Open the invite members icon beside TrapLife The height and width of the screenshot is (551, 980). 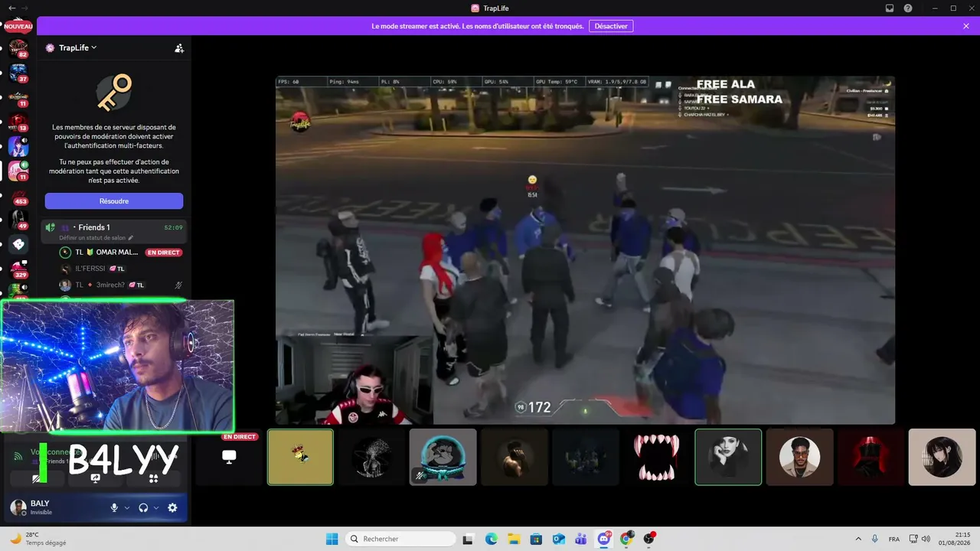[179, 48]
